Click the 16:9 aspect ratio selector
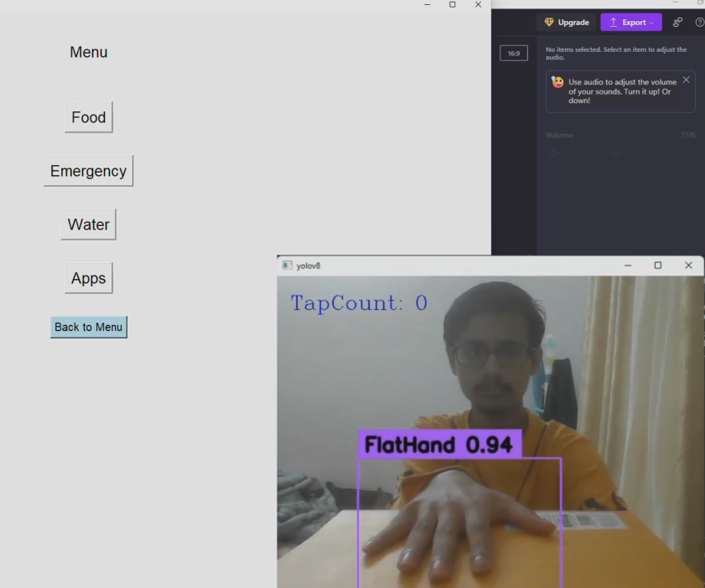The image size is (705, 588). [x=514, y=52]
